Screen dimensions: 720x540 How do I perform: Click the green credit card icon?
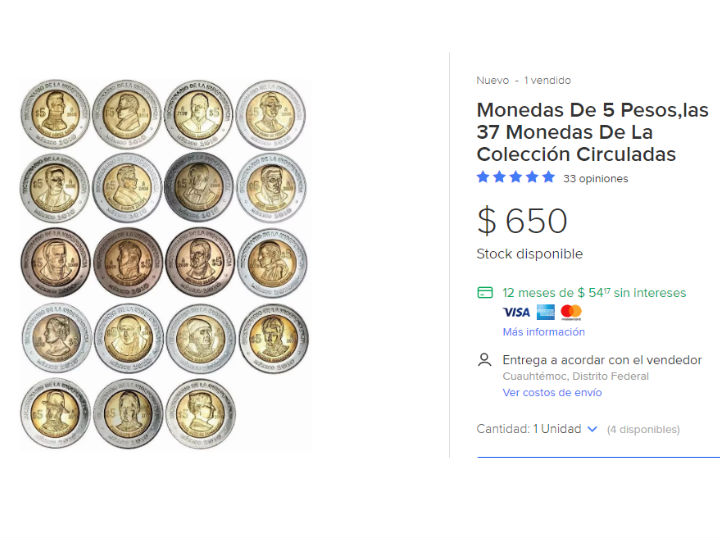[485, 293]
